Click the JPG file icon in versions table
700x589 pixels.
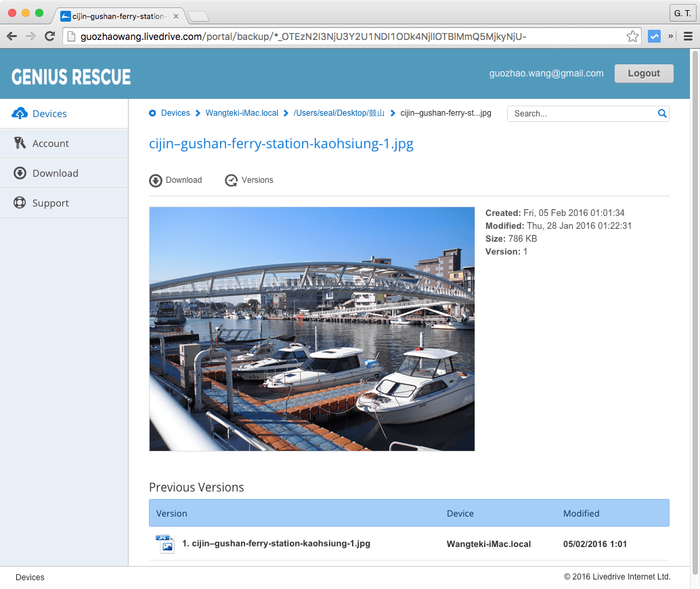click(x=165, y=544)
